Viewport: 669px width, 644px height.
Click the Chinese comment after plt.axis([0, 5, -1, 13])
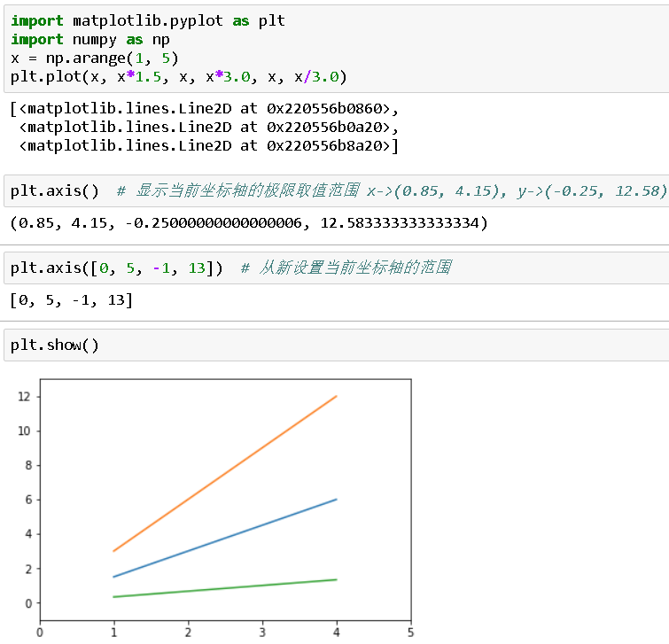tap(346, 268)
